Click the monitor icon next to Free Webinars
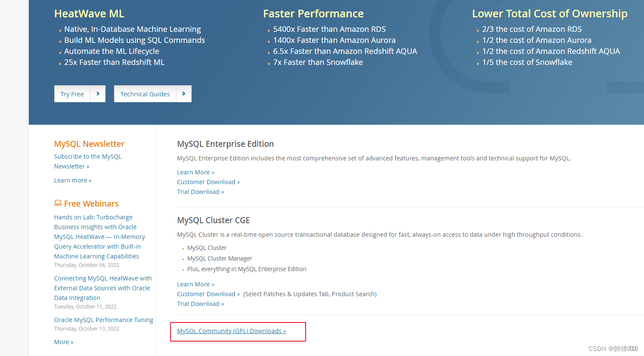The image size is (644, 356). (x=58, y=202)
